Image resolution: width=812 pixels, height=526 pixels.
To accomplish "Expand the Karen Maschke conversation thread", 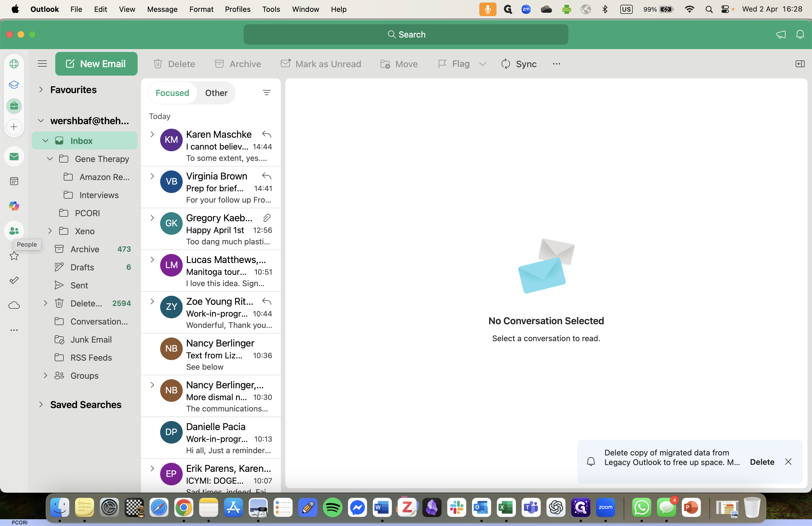I will tap(152, 134).
